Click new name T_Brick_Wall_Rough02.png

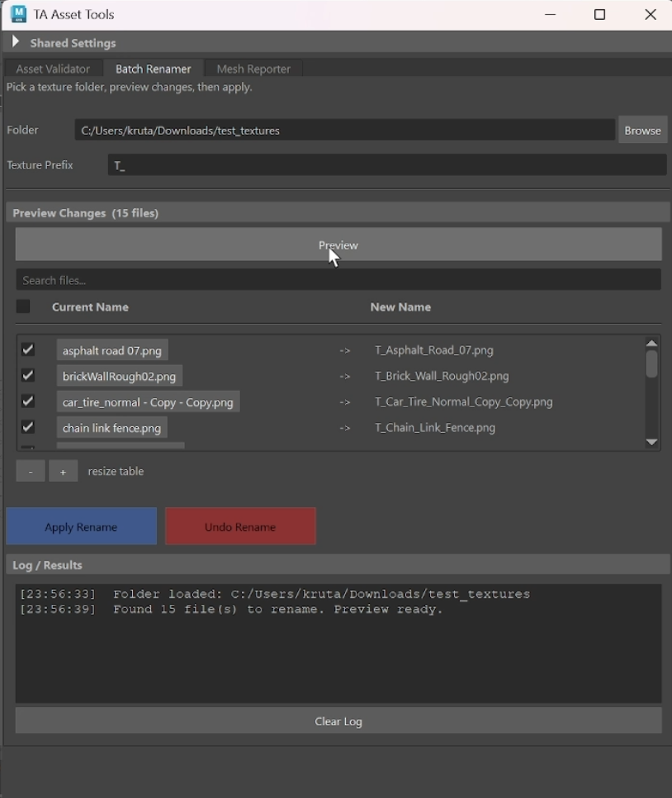[x=442, y=376]
